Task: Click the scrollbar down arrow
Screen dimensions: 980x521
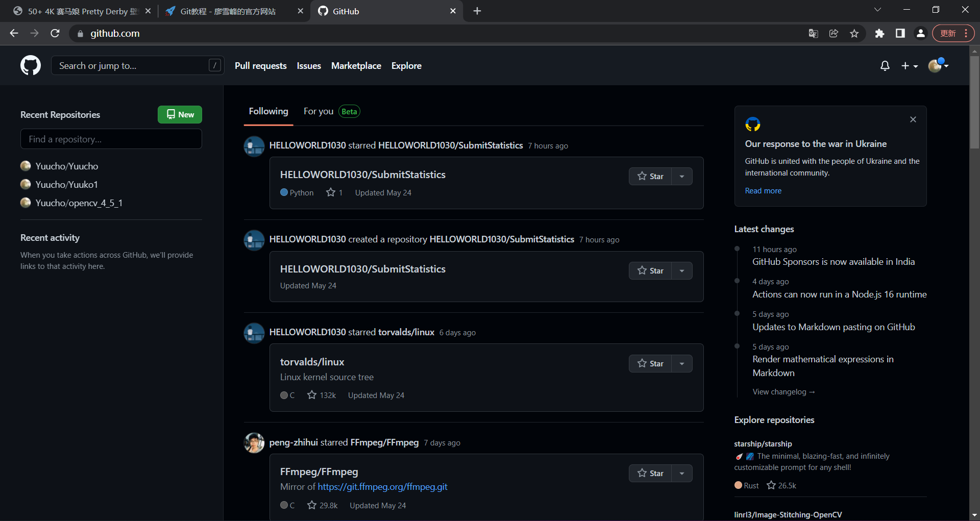Action: pyautogui.click(x=974, y=515)
